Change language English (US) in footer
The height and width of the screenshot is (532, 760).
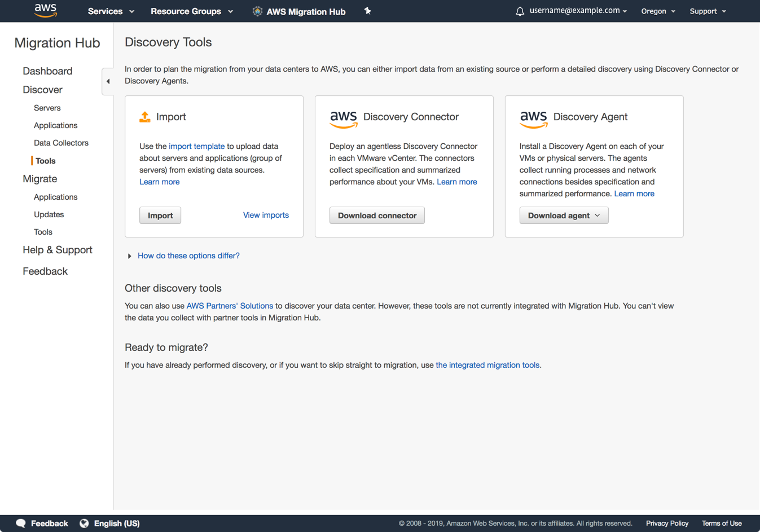pos(117,524)
